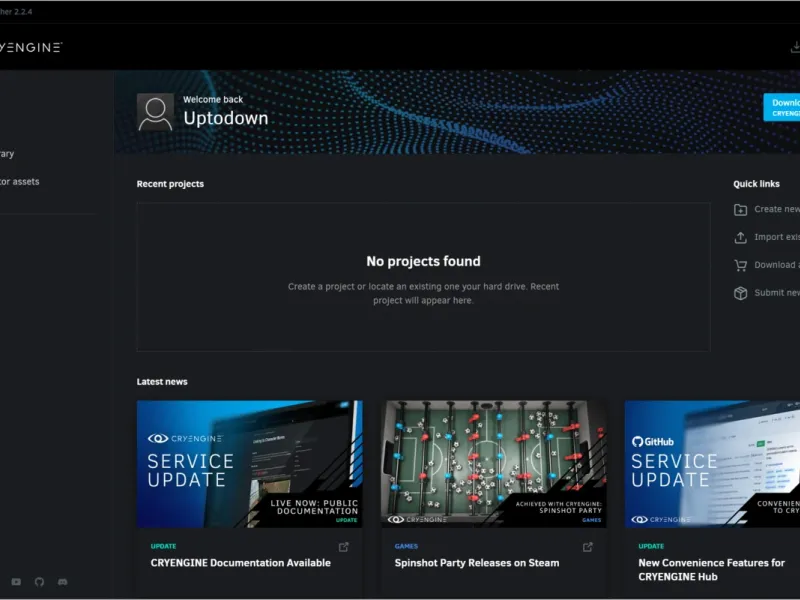
Task: Click the Recent projects heading
Action: coord(170,184)
